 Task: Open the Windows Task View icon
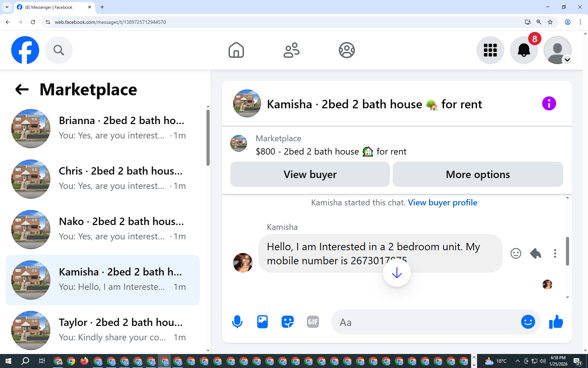tap(42, 361)
